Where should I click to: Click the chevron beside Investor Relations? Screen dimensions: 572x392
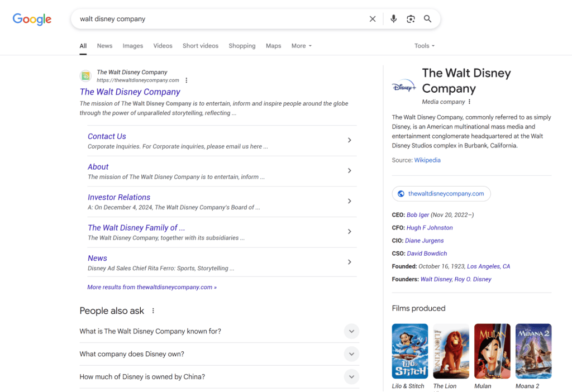(x=350, y=201)
